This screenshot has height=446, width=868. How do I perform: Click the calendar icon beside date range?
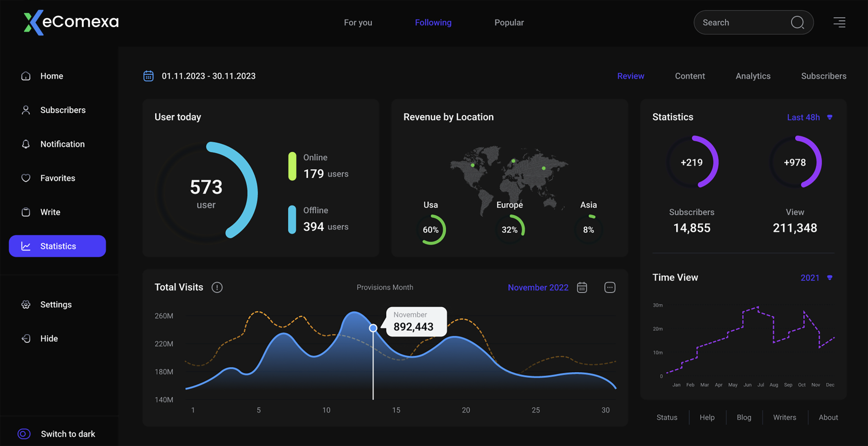pyautogui.click(x=149, y=76)
